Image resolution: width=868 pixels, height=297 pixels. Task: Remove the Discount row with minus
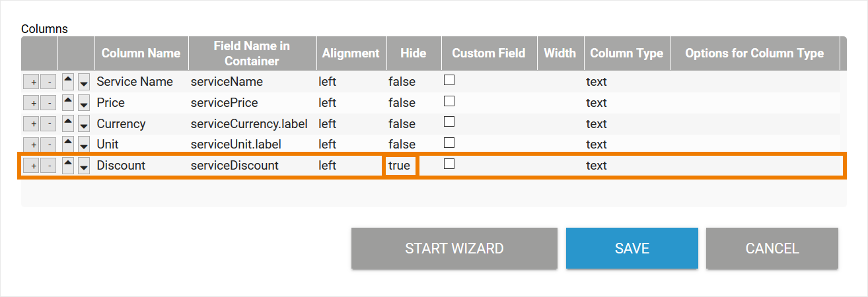[48, 166]
